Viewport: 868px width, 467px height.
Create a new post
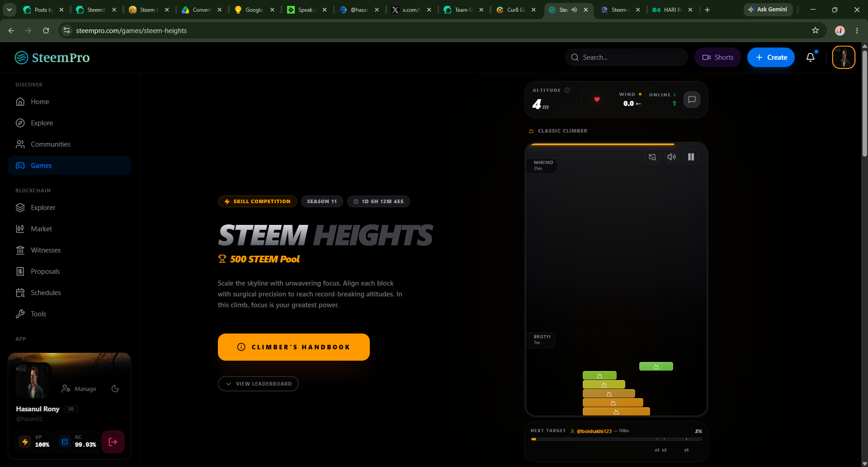(x=771, y=57)
